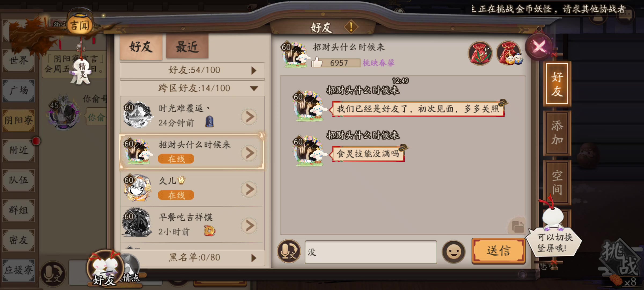Tap the chat copy icon
Screen dimensions: 644x290
[517, 226]
